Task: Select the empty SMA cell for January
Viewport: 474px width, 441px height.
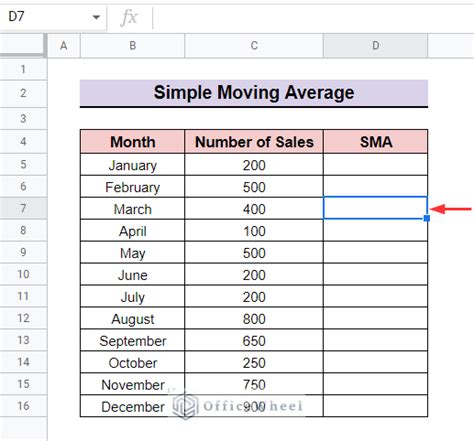Action: pos(375,165)
